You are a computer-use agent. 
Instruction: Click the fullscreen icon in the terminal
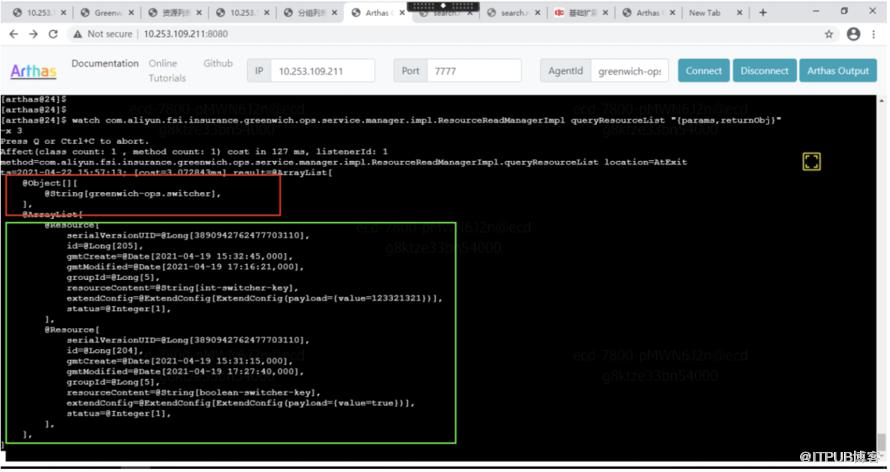pyautogui.click(x=811, y=162)
